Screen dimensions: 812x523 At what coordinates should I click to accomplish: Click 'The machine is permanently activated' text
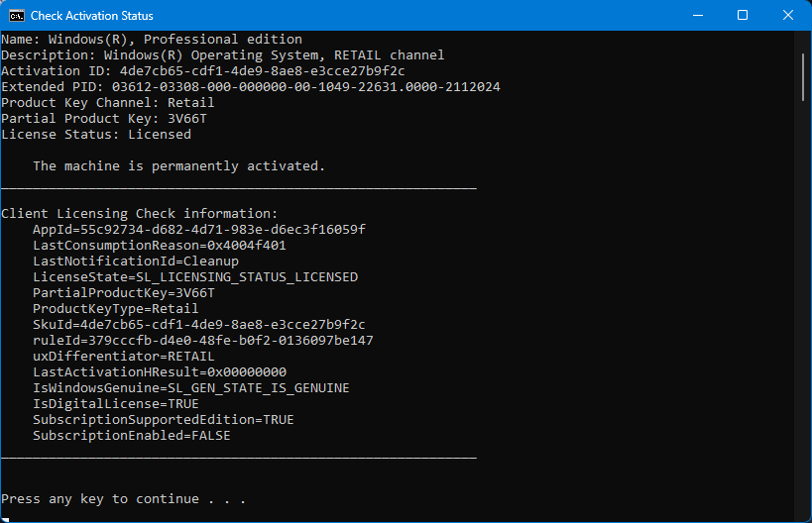pyautogui.click(x=178, y=166)
